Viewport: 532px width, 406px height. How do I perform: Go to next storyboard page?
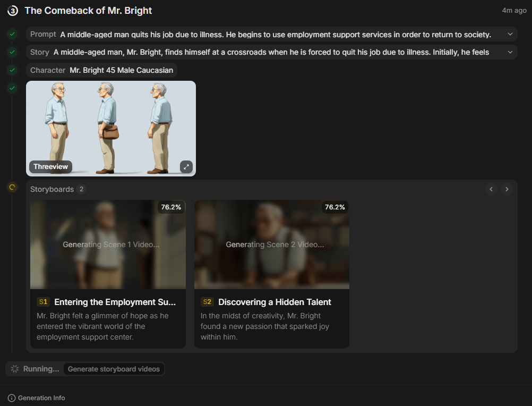(x=507, y=189)
